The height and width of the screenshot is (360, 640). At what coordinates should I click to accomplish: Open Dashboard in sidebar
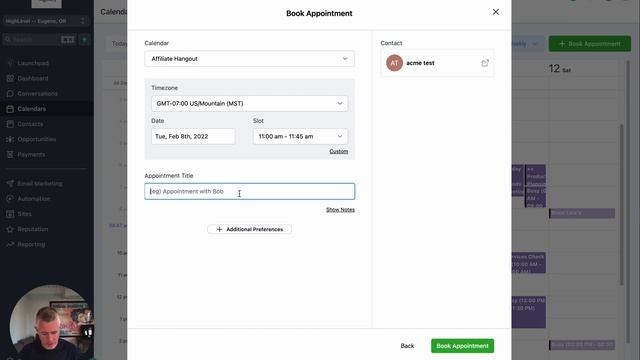(x=33, y=78)
